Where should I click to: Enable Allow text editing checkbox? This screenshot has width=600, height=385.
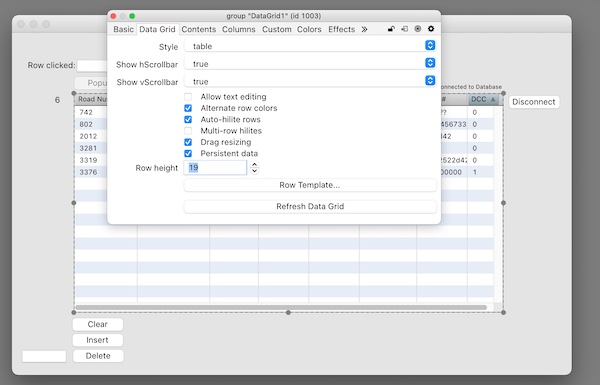[188, 97]
